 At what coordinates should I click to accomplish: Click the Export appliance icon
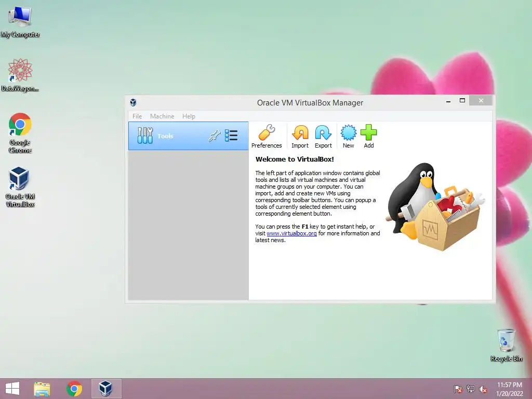[323, 136]
